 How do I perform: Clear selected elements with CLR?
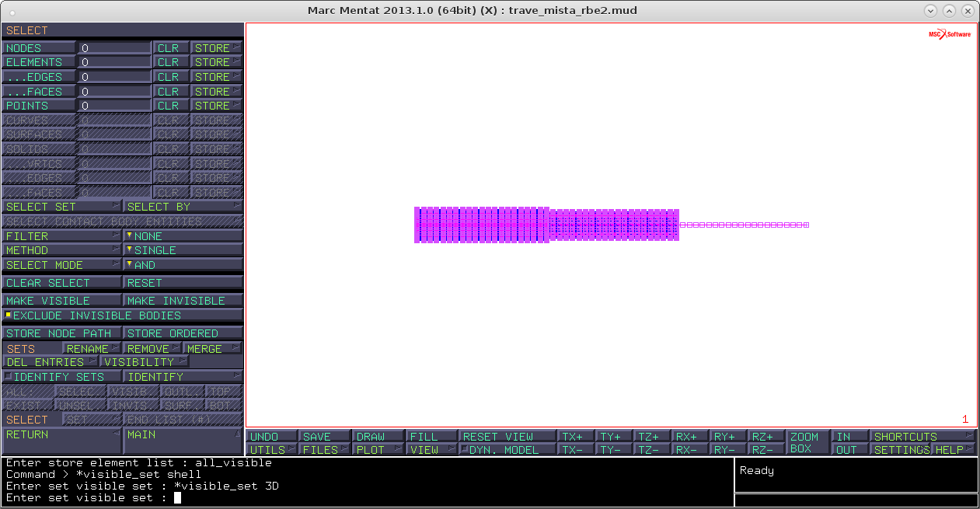pyautogui.click(x=171, y=62)
